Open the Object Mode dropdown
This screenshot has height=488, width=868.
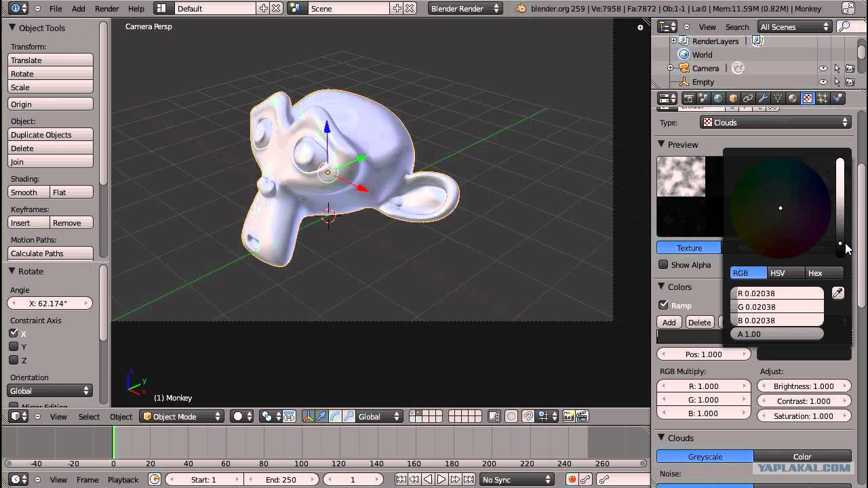pyautogui.click(x=182, y=416)
